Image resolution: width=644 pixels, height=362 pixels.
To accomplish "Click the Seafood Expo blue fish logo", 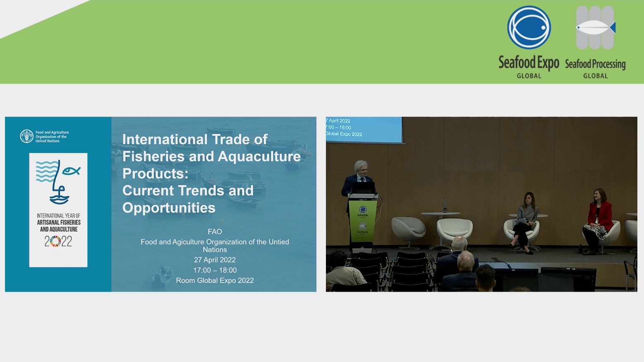I will pos(529,27).
